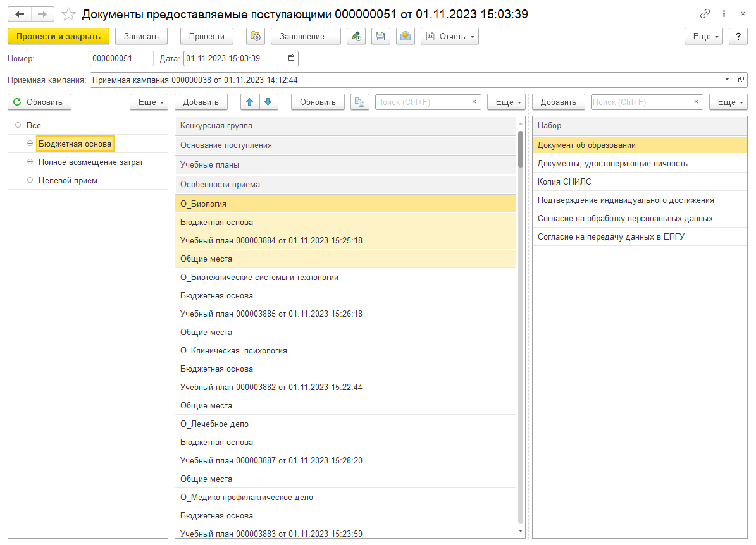Select Полное возмещение затрат tree item

coord(90,162)
